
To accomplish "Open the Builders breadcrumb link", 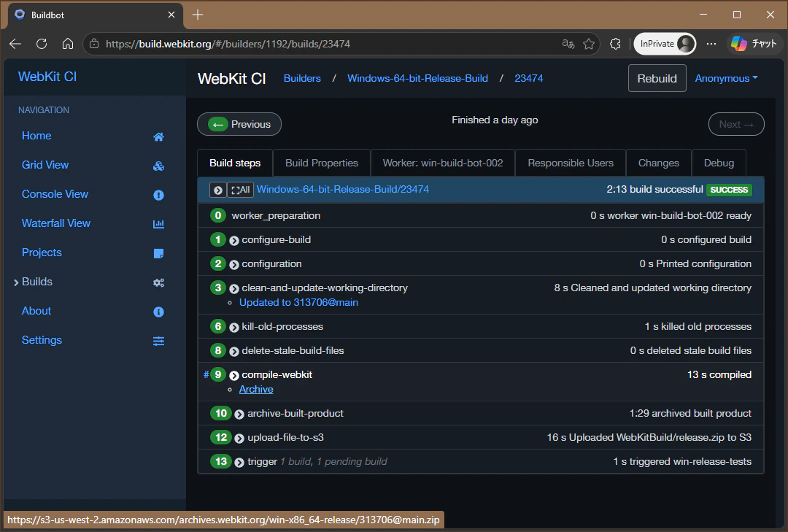I will (x=302, y=78).
